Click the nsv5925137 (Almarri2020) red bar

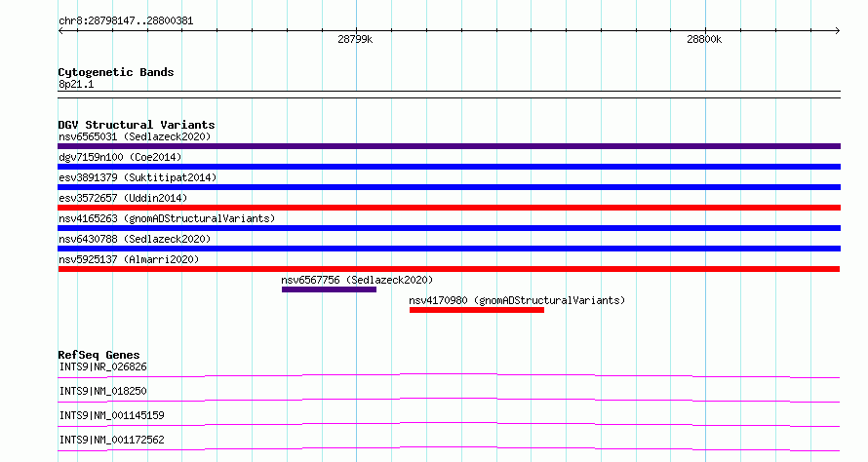click(x=449, y=269)
